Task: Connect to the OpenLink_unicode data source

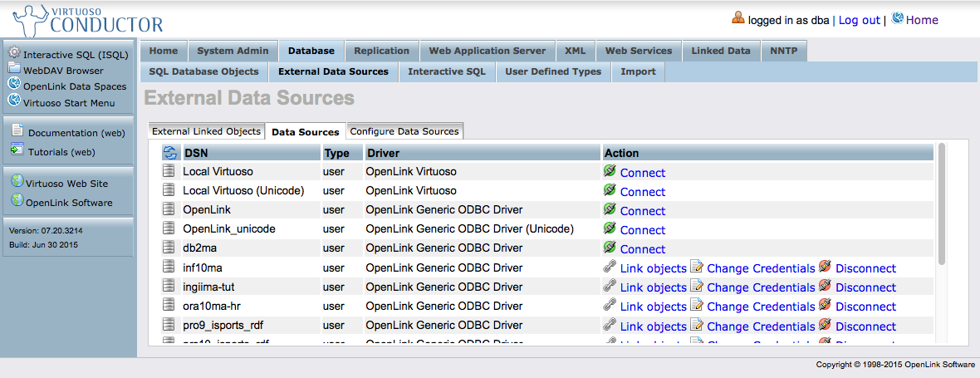Action: click(x=642, y=230)
